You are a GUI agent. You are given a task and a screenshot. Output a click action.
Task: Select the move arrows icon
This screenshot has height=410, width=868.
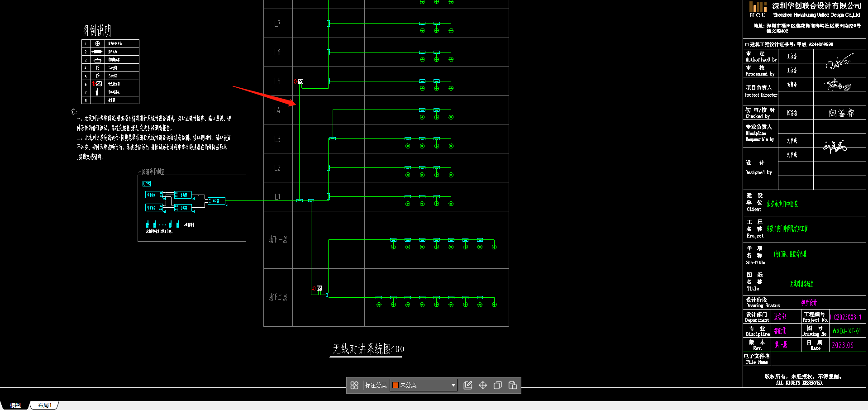tap(483, 385)
